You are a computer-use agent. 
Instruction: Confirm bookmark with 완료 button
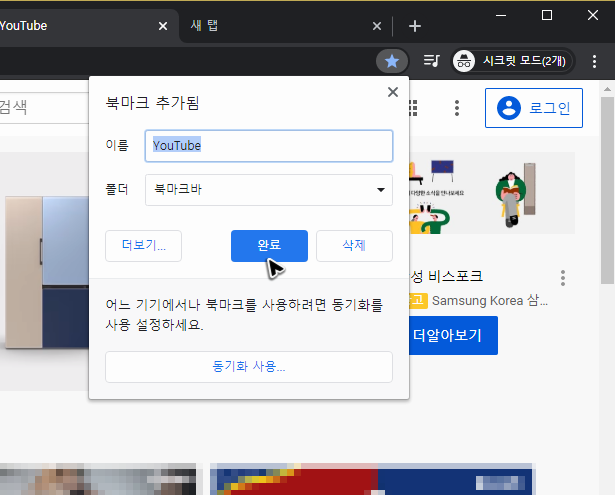pyautogui.click(x=269, y=246)
